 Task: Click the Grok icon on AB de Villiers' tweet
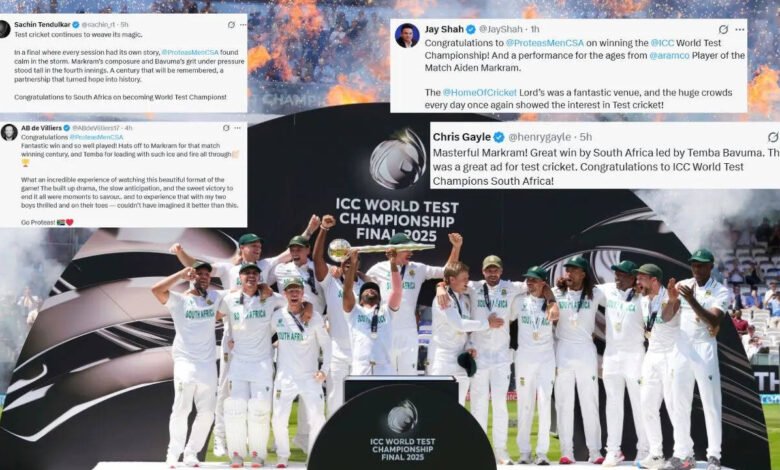point(226,128)
